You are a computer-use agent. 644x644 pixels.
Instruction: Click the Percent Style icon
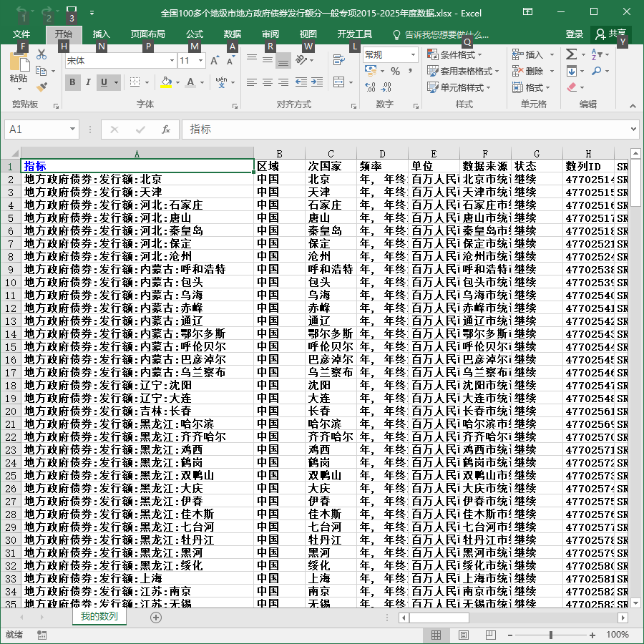pos(395,72)
